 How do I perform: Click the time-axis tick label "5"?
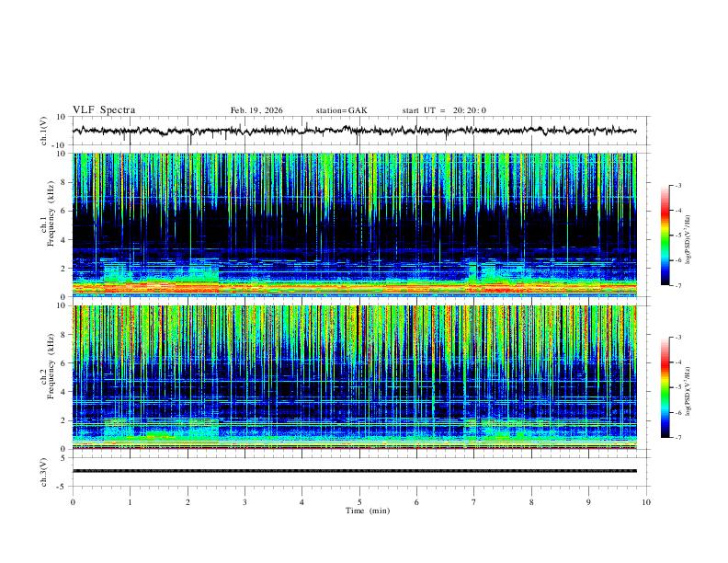(359, 502)
